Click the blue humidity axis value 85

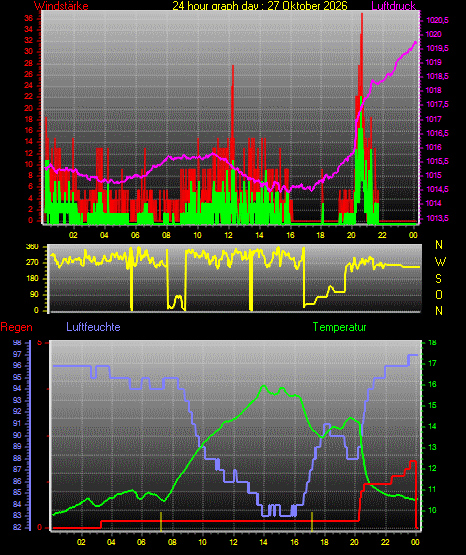[17, 493]
